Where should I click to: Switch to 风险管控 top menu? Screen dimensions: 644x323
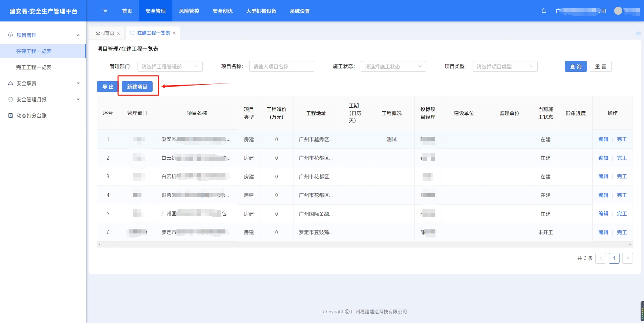click(x=189, y=11)
